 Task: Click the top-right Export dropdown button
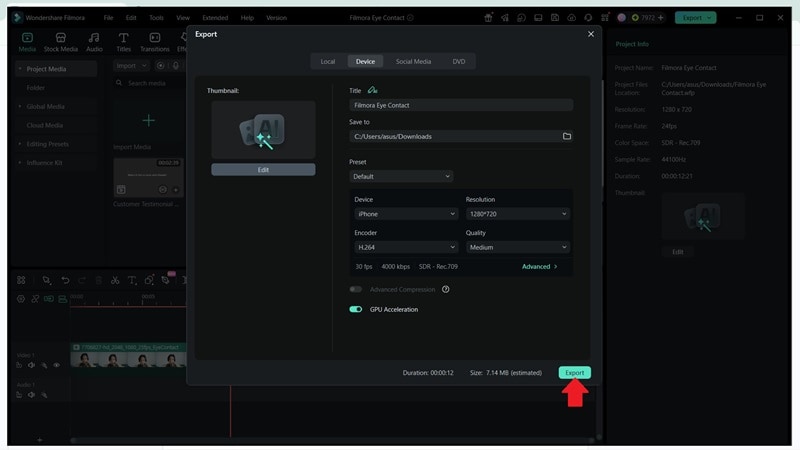pos(695,17)
